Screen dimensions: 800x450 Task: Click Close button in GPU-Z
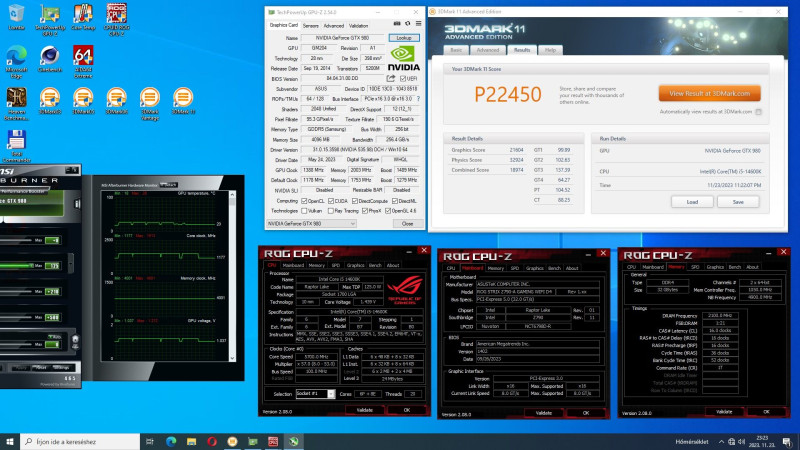(x=407, y=224)
